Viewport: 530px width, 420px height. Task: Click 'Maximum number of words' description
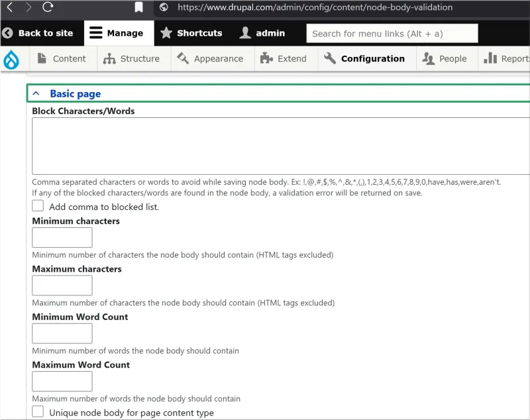pos(136,399)
